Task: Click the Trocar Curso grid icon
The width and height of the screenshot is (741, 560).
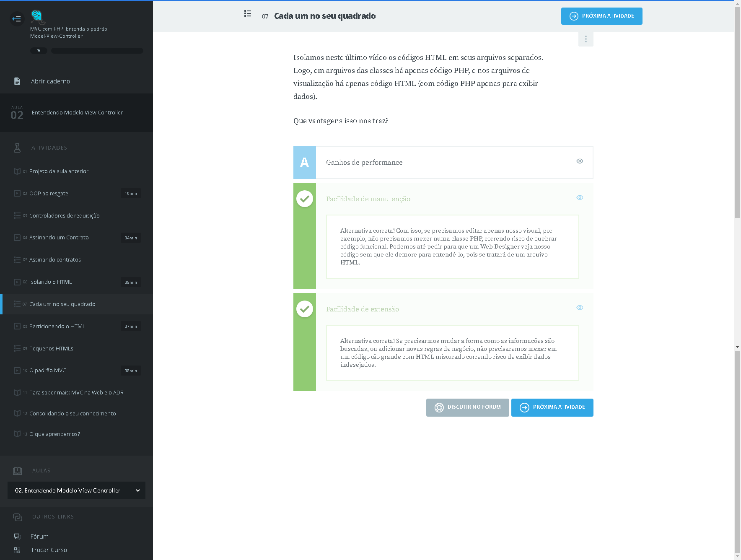Action: click(x=17, y=550)
